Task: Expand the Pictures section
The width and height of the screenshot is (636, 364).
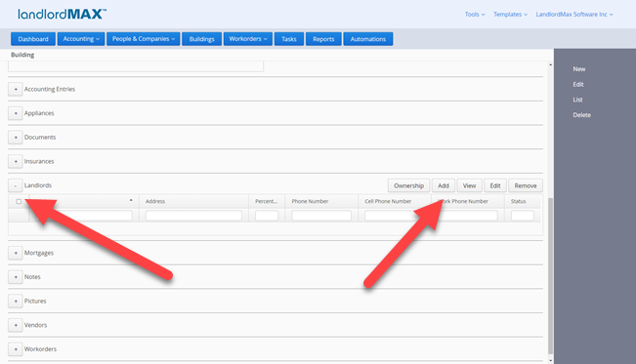Action: click(x=16, y=302)
